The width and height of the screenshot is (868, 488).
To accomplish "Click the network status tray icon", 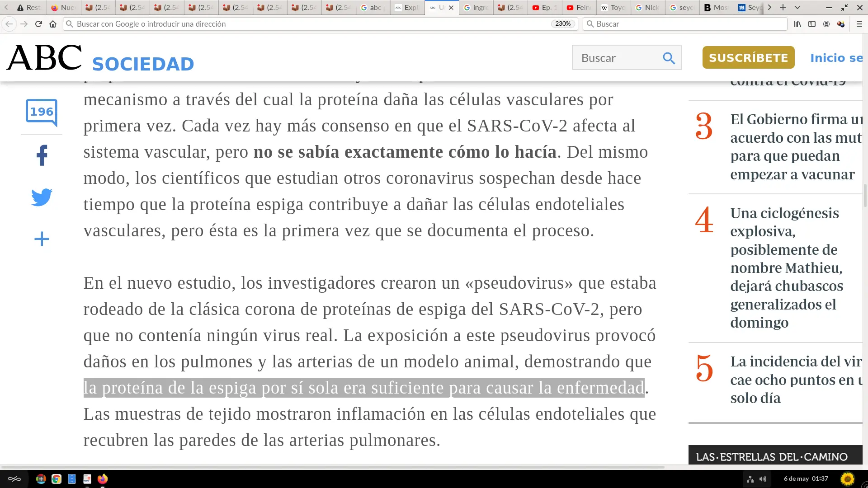I will point(750,479).
